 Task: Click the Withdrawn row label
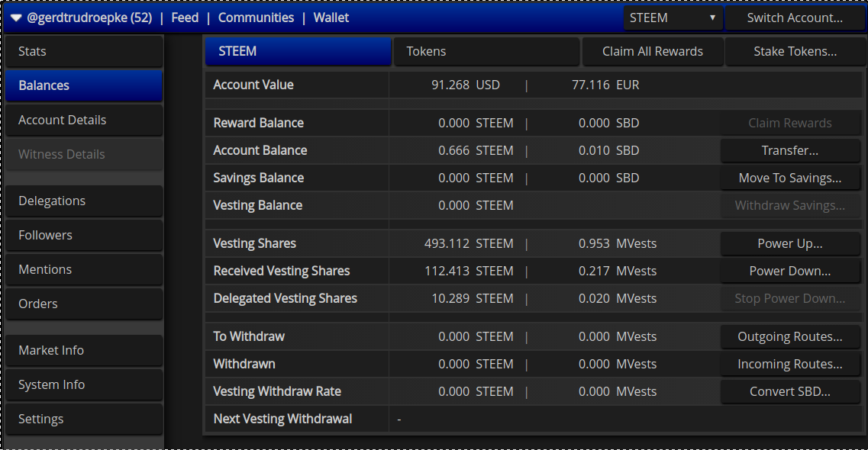[x=244, y=364]
